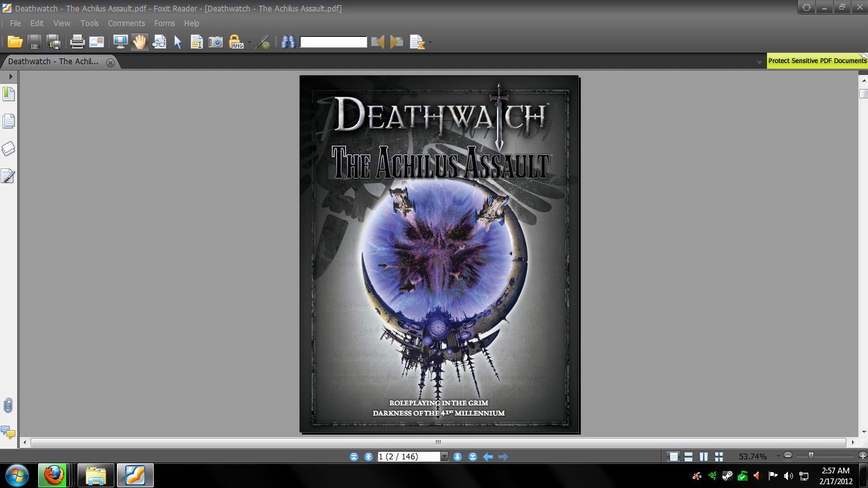
Task: Click the page number field showing 1 (2 / 146)
Action: click(409, 456)
